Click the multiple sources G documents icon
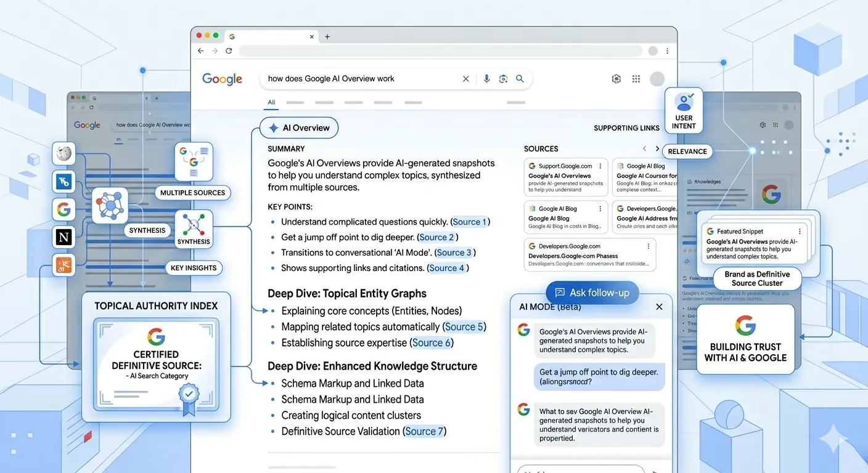The width and height of the screenshot is (868, 473). [193, 161]
